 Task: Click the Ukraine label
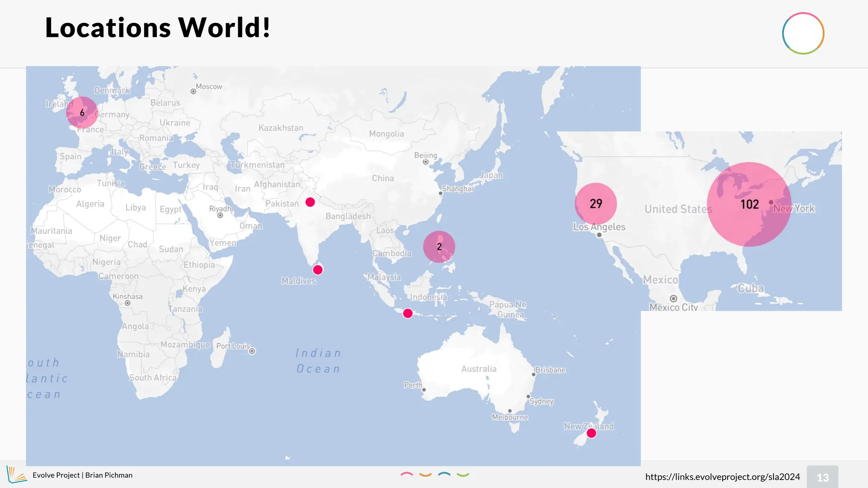pyautogui.click(x=175, y=123)
